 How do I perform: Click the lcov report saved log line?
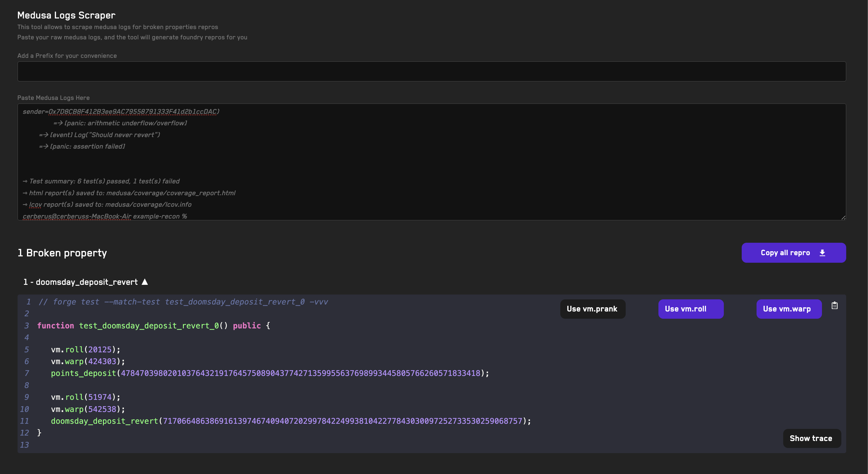(107, 205)
